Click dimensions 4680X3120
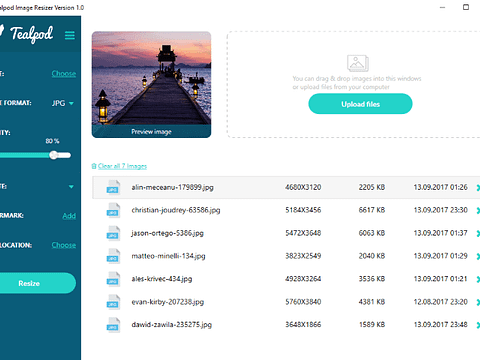This screenshot has width=480, height=360. point(303,187)
